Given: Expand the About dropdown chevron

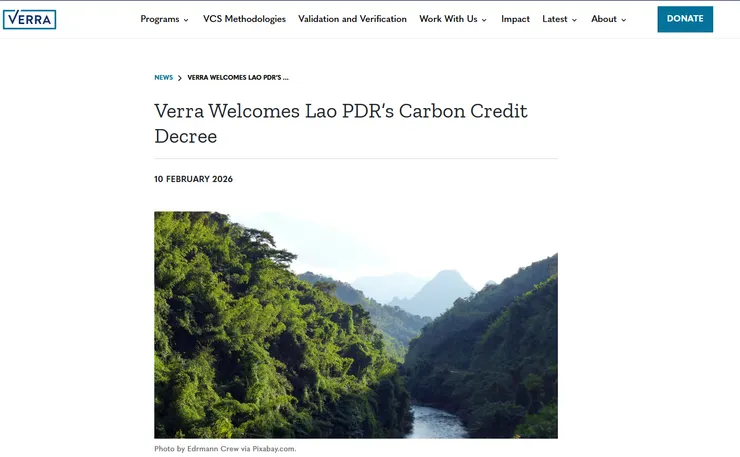Looking at the screenshot, I should (623, 20).
